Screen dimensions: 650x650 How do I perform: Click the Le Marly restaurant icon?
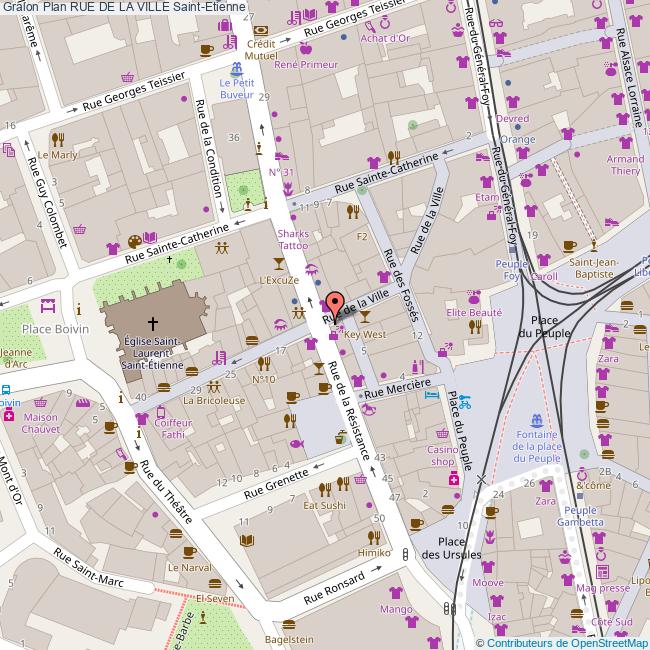tap(58, 139)
